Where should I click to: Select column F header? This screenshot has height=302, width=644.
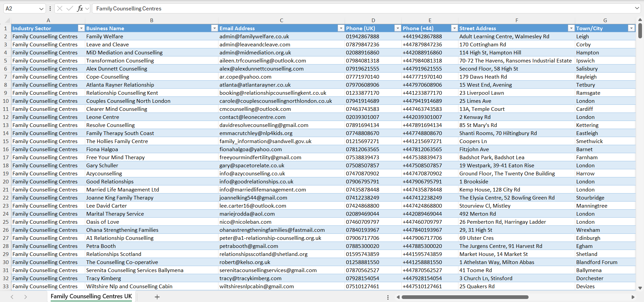[x=517, y=20]
